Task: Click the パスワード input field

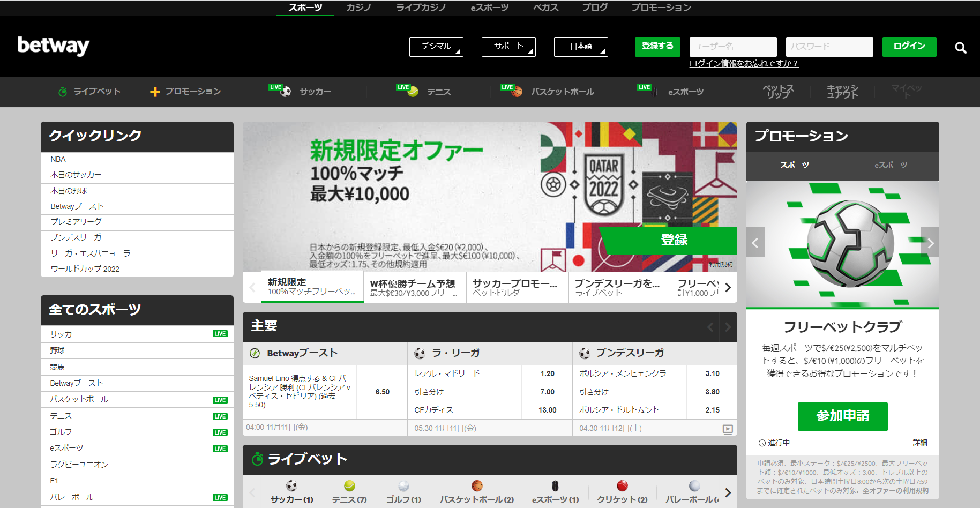Action: (829, 47)
